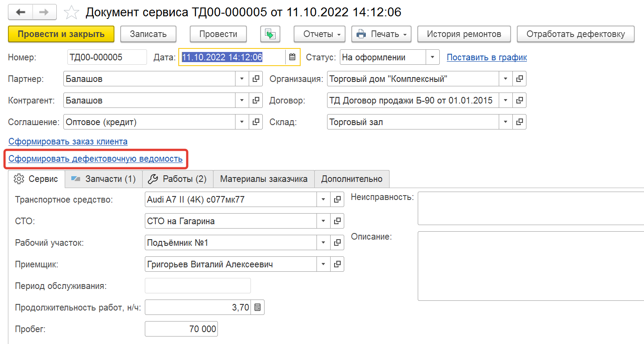Expand the Приемщик dropdown arrow

[324, 264]
